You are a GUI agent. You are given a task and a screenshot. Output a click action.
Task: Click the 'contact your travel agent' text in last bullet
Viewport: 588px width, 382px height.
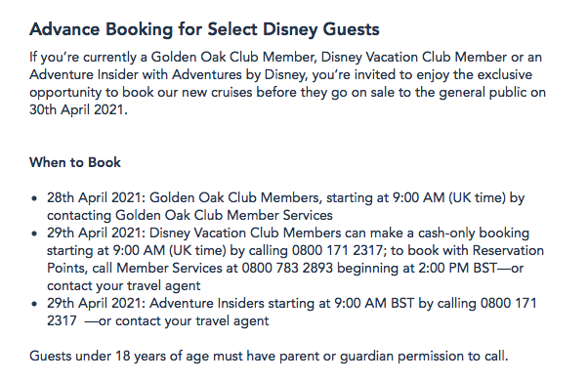(192, 320)
